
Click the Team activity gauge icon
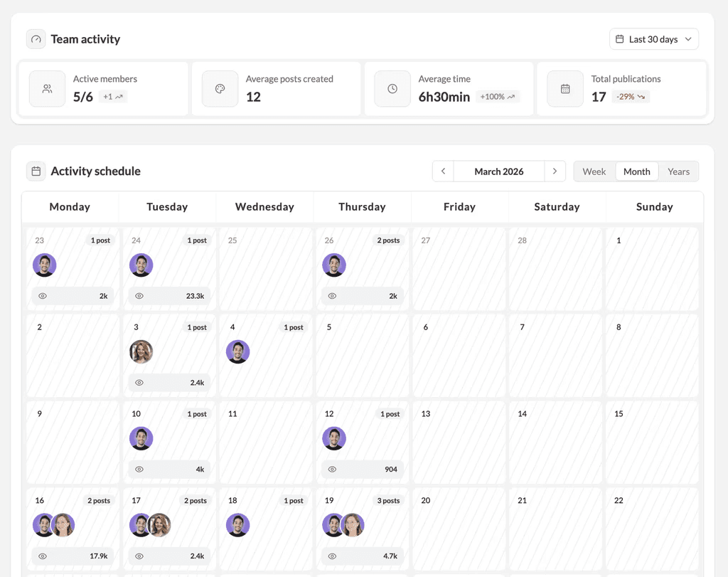tap(36, 39)
